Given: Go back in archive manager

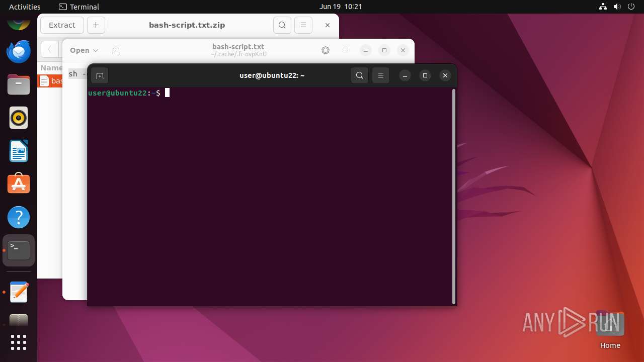Looking at the screenshot, I should point(49,50).
